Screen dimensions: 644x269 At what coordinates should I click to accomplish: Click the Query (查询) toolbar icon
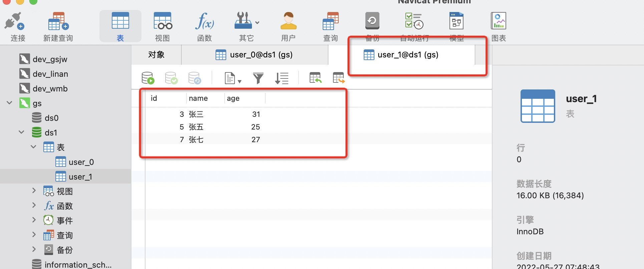tap(331, 21)
